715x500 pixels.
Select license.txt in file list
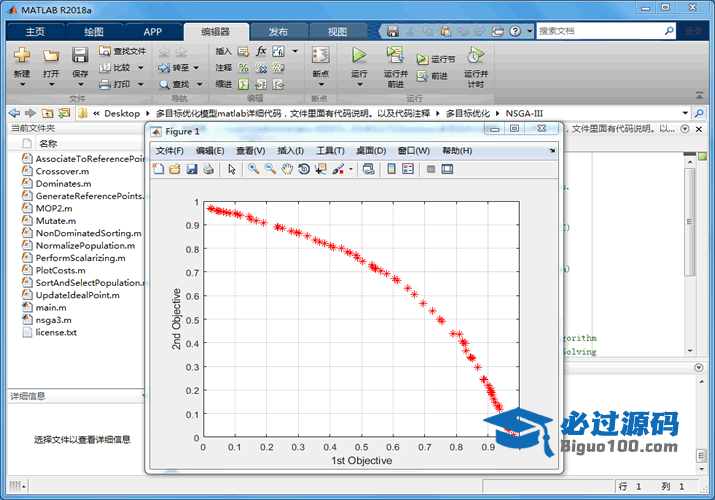(x=56, y=333)
